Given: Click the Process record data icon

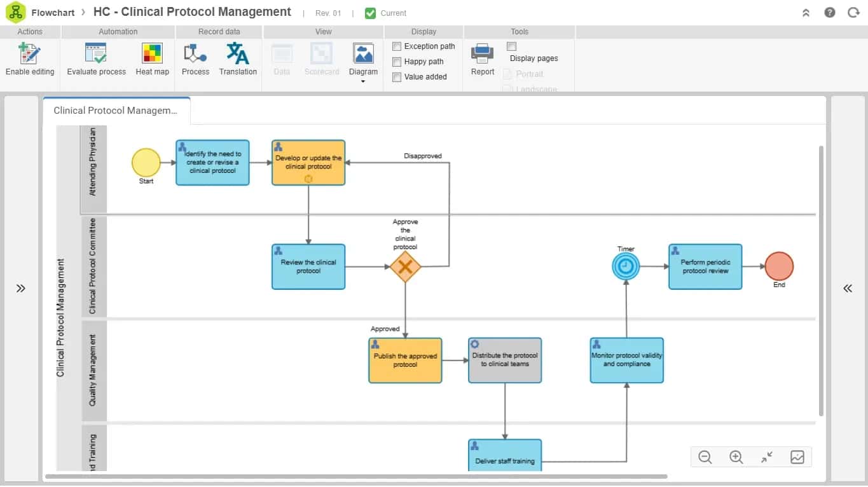Looking at the screenshot, I should point(195,54).
